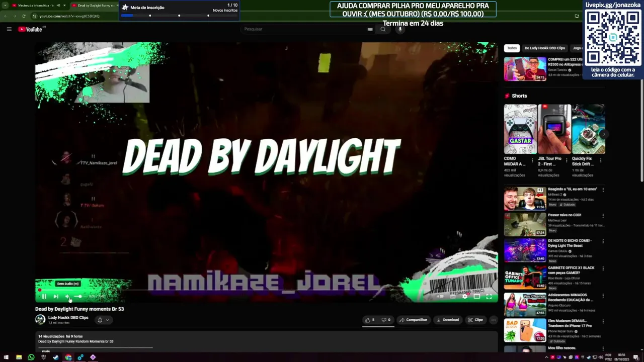Open File Explorer from the taskbar
Viewport: 644px width, 362px height.
point(19,357)
